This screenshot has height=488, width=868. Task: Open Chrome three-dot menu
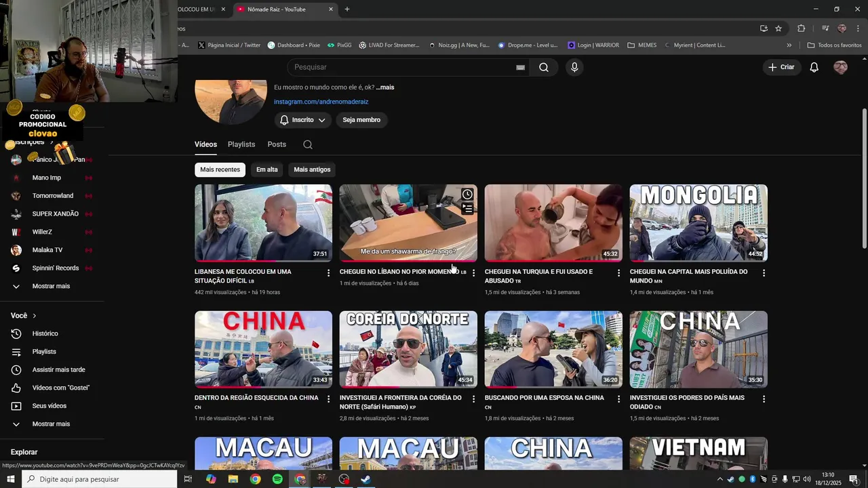(x=858, y=28)
